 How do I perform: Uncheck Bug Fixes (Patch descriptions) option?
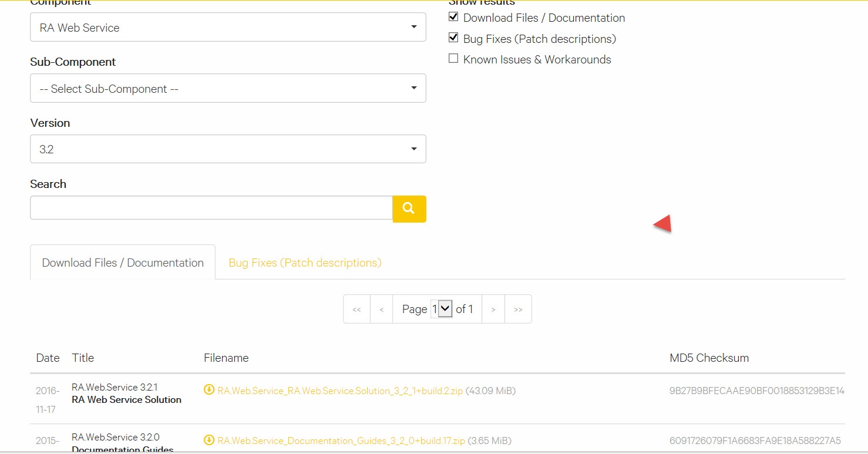tap(453, 37)
